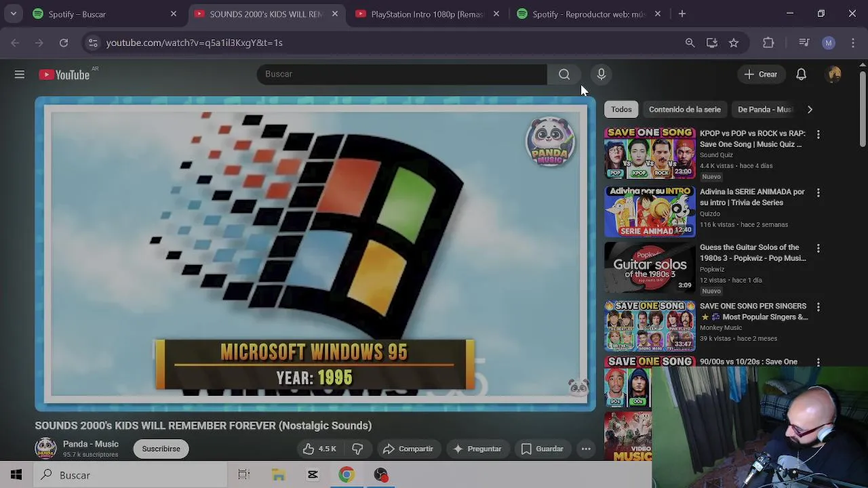Open Chrome extensions puzzle icon
The height and width of the screenshot is (488, 868).
[768, 43]
